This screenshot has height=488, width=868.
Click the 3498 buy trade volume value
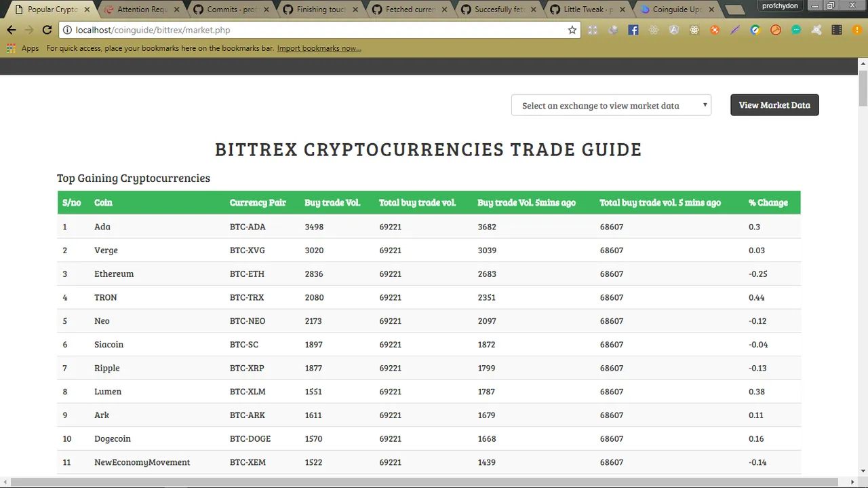tap(314, 227)
